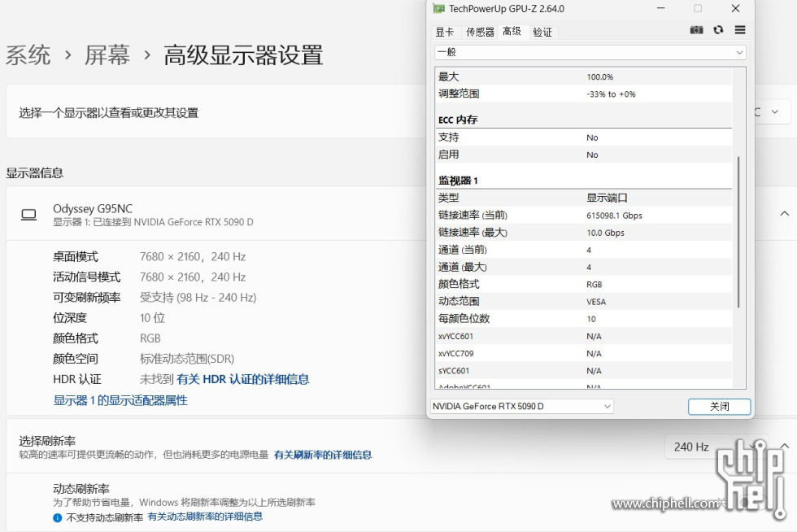Collapse the Odyssey G95NC display info section
The width and height of the screenshot is (797, 532).
pos(785,214)
